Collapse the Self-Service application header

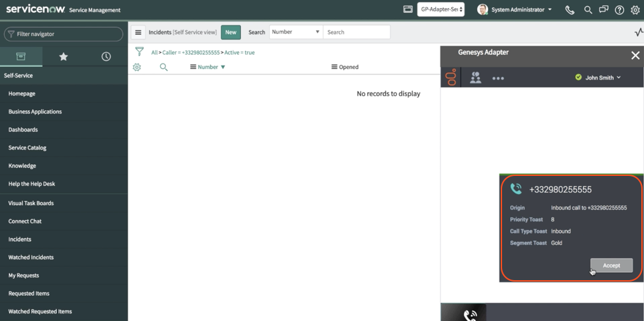click(64, 76)
